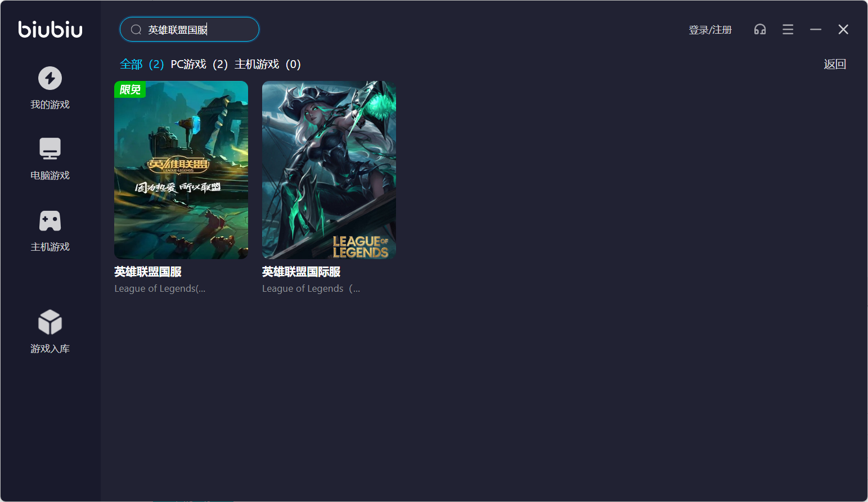Click League of Legends subtitle under 英雄联盟国际服
The image size is (868, 502).
pyautogui.click(x=311, y=289)
